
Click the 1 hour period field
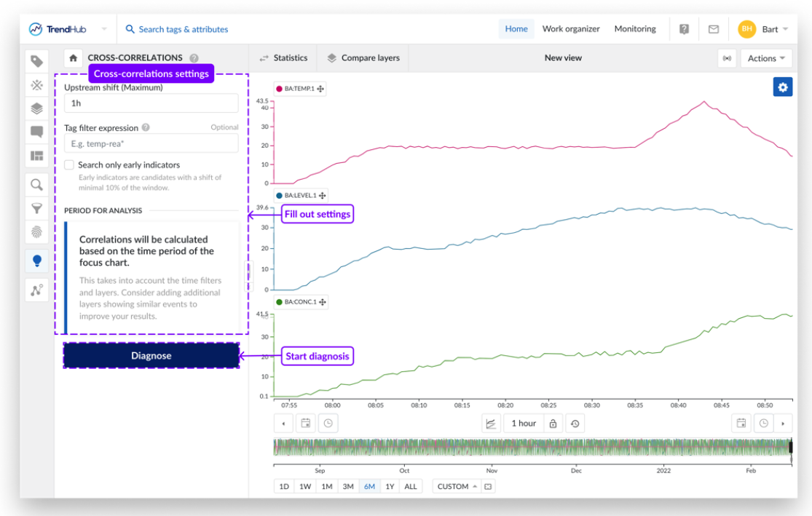[x=524, y=424]
